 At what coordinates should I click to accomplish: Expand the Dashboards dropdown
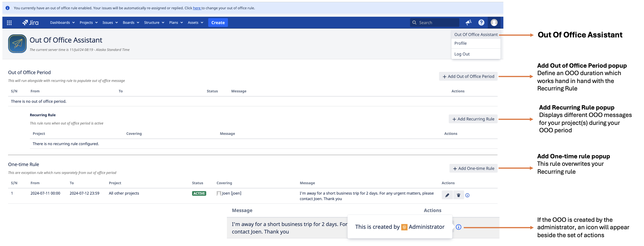tap(62, 23)
